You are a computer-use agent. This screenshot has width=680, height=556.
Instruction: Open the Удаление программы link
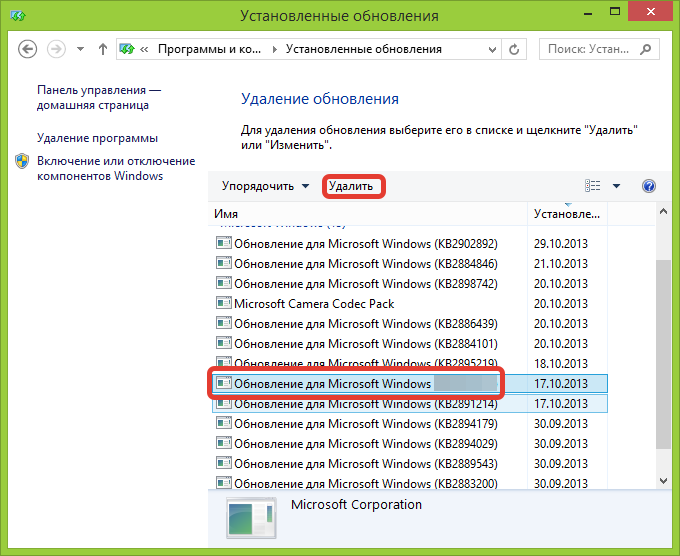click(x=97, y=138)
